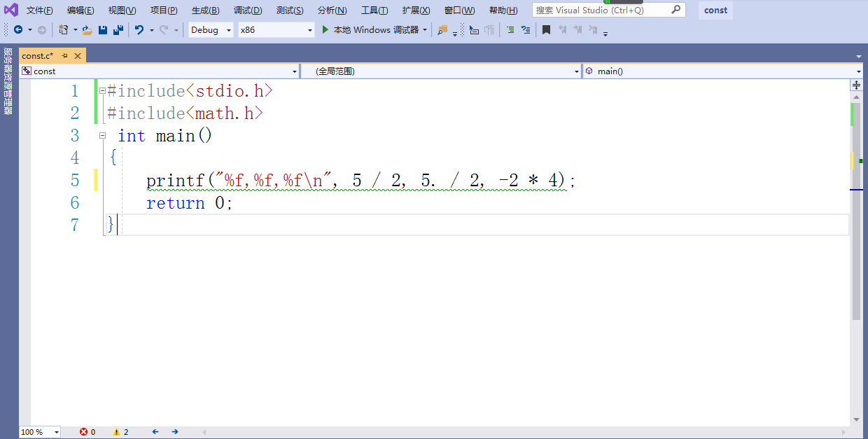This screenshot has height=439, width=868.
Task: Close the const.c tab
Action: pyautogui.click(x=78, y=56)
